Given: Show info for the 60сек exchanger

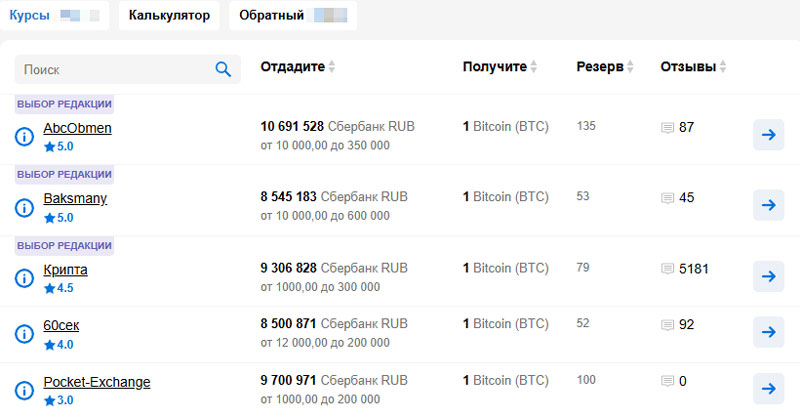Looking at the screenshot, I should tap(25, 334).
